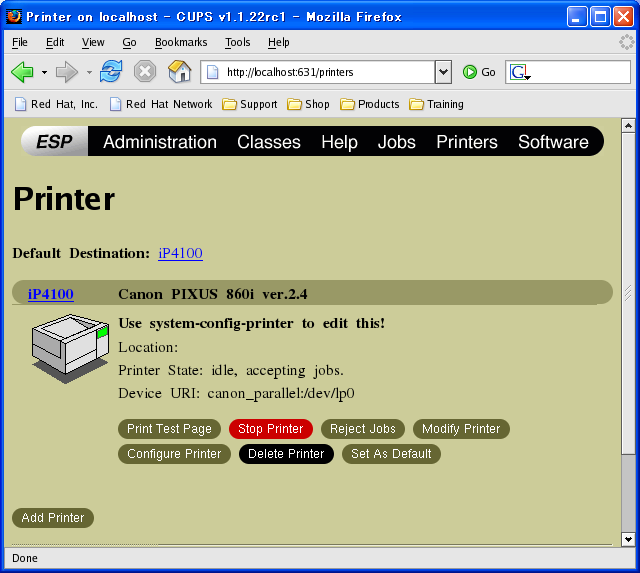Click the 'Done' status bar text

point(25,558)
